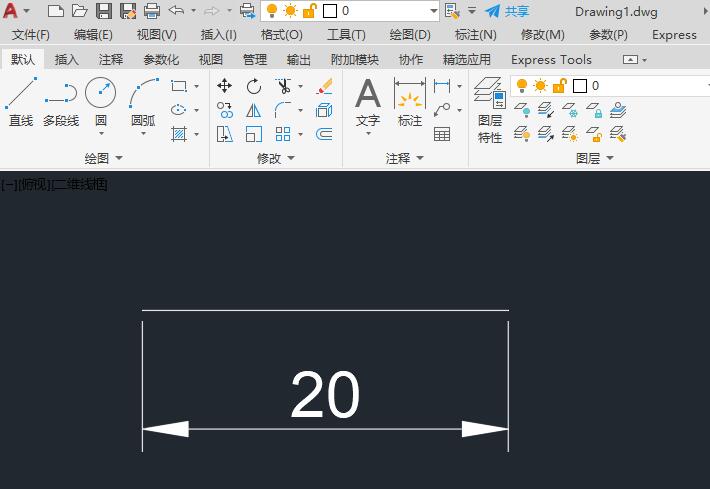Activate the Explode tool
The image size is (710, 489).
(x=324, y=110)
